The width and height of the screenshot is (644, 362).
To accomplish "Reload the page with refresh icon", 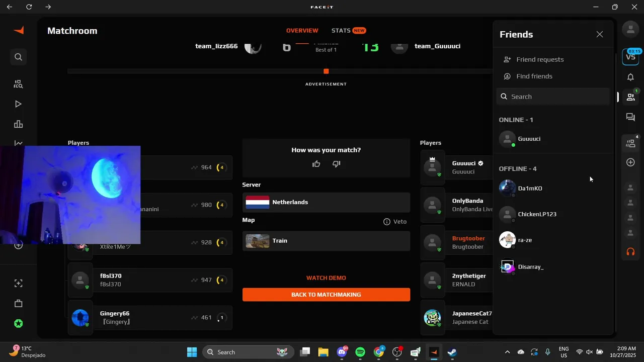I will pos(29,7).
